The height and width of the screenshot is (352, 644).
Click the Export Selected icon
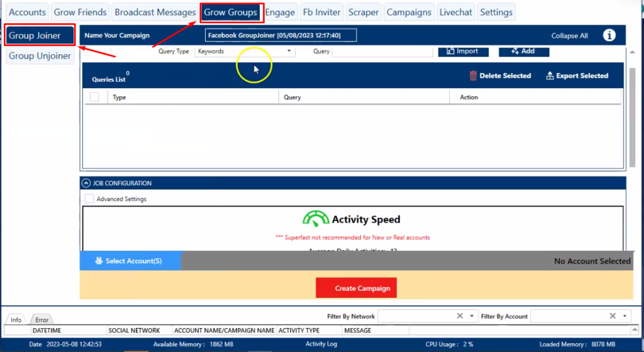(550, 76)
